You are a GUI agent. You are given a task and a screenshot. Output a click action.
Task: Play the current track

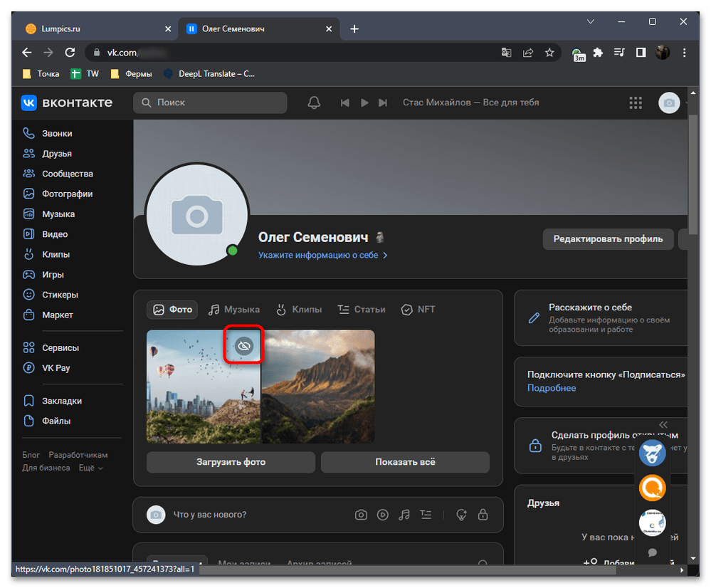coord(364,103)
